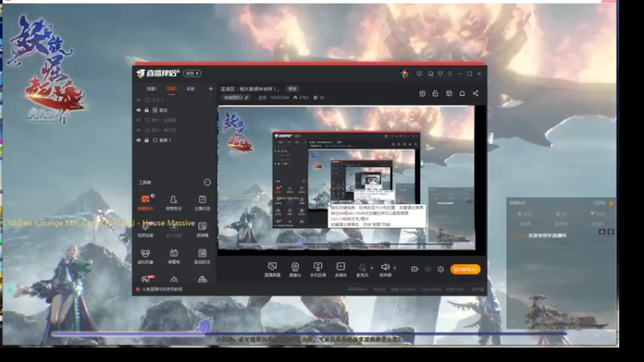Click the 修改 button next to the title
The image size is (644, 362).
(x=292, y=88)
